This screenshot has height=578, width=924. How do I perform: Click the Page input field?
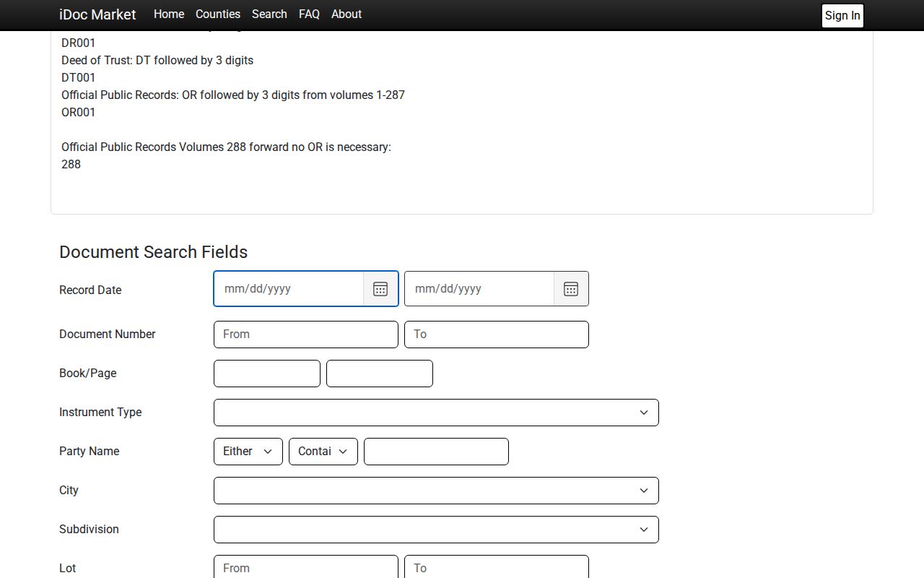point(380,374)
